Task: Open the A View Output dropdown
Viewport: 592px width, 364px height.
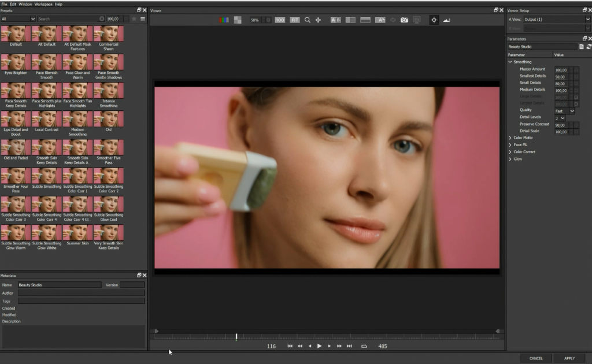Action: [x=556, y=19]
